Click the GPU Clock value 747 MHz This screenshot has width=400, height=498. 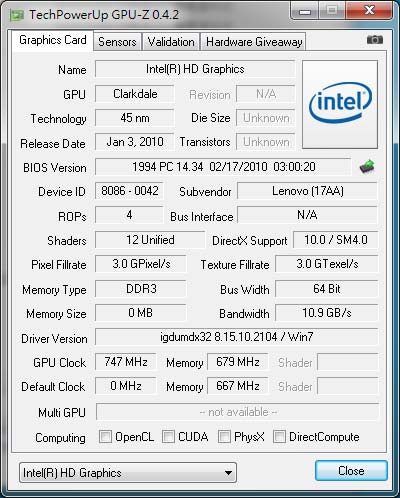pos(126,362)
